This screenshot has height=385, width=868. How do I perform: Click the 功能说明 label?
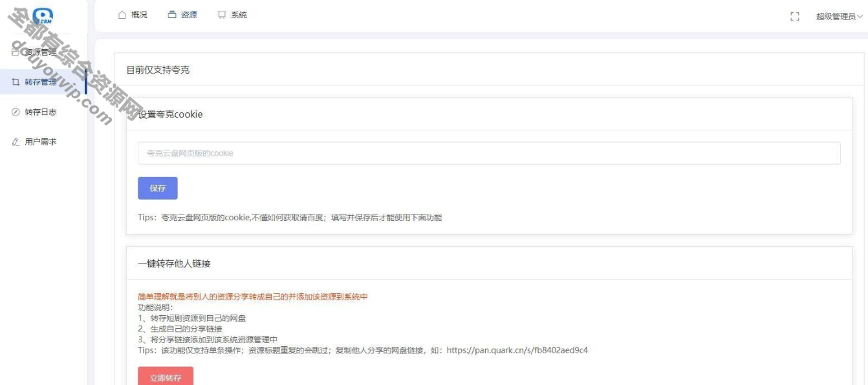click(x=156, y=307)
